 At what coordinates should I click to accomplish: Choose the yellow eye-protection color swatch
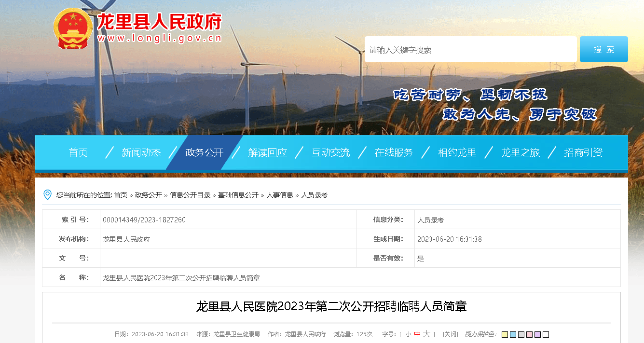505,335
